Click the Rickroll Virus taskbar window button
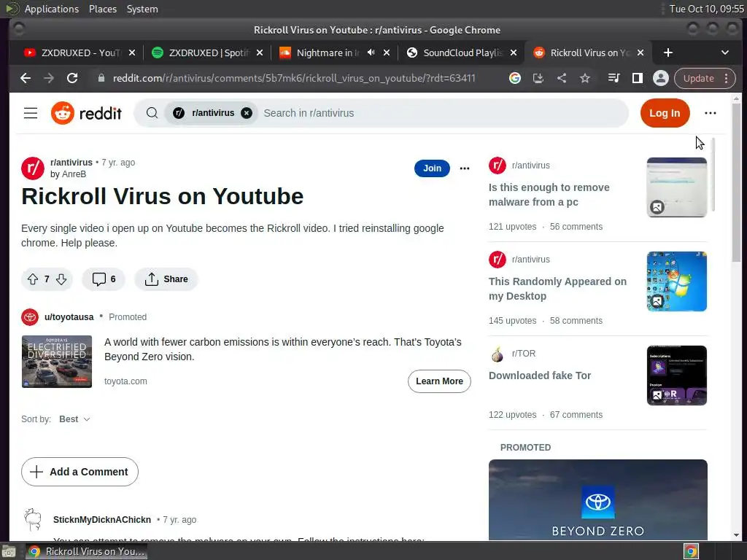The height and width of the screenshot is (560, 747). tap(86, 551)
